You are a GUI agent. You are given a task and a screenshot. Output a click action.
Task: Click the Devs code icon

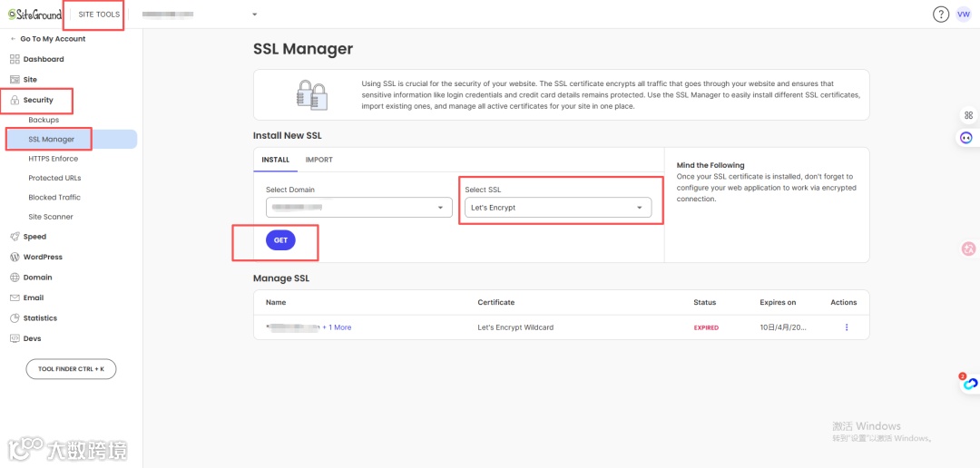click(15, 338)
